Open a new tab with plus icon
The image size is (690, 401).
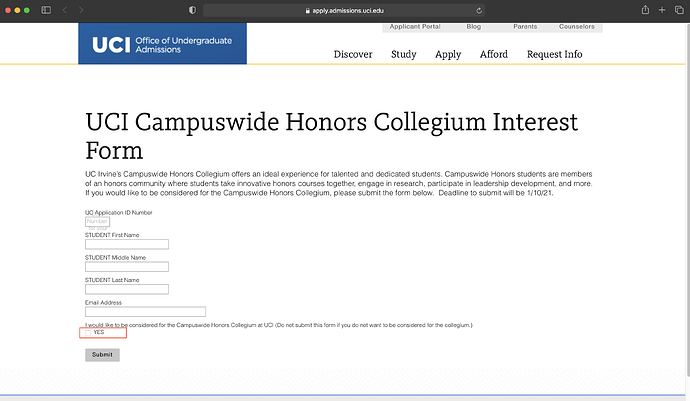point(662,10)
